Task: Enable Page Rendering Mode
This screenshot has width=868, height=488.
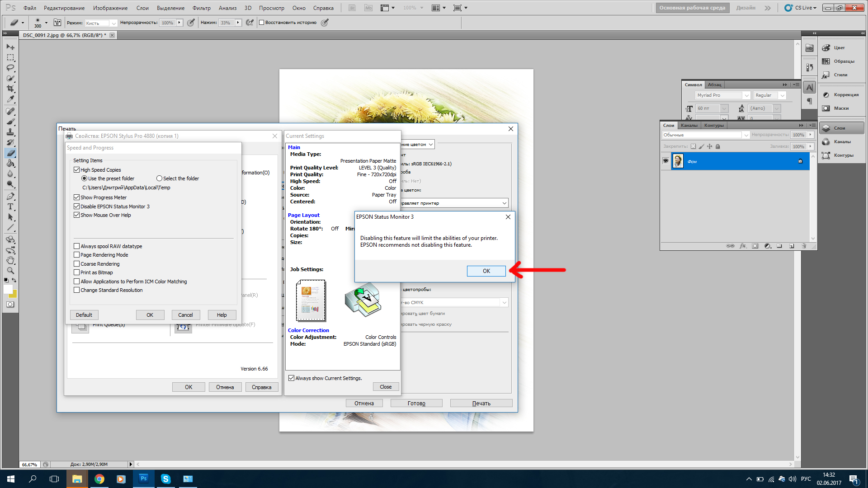Action: [76, 255]
